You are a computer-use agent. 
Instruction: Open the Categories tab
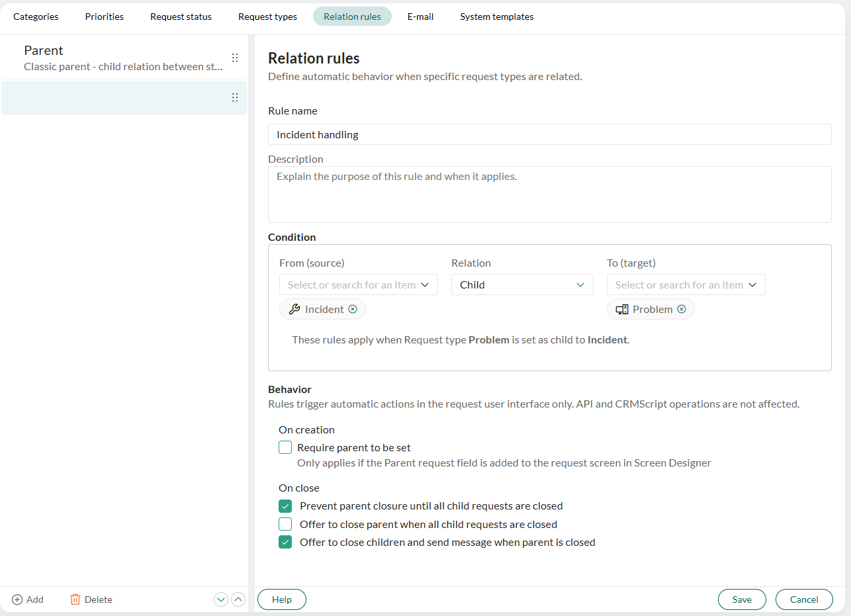pyautogui.click(x=36, y=17)
